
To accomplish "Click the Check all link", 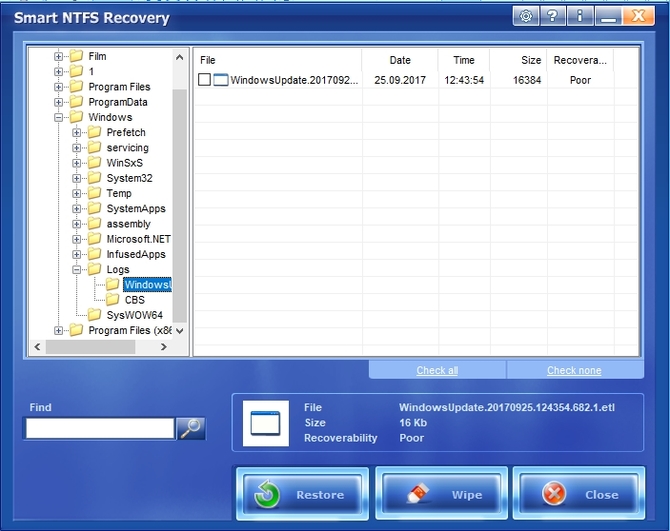I will click(x=437, y=370).
